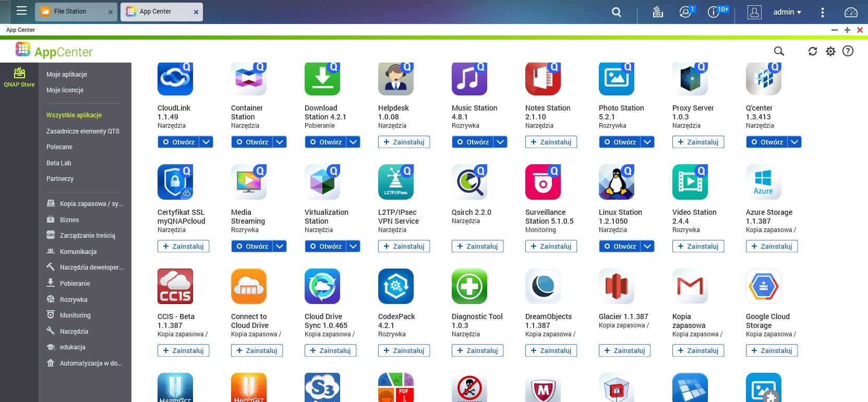
Task: Open the admin user dropdown
Action: point(787,12)
